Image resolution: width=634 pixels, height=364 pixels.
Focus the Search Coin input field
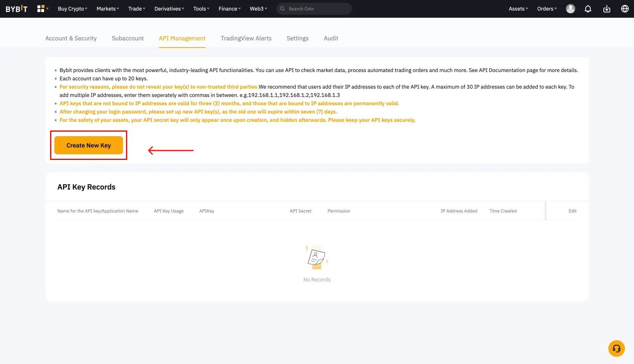click(317, 9)
